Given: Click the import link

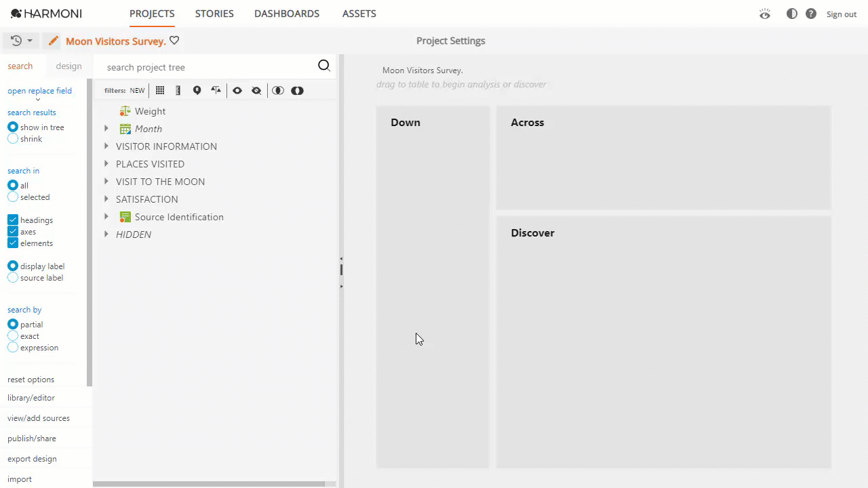Looking at the screenshot, I should tap(20, 479).
